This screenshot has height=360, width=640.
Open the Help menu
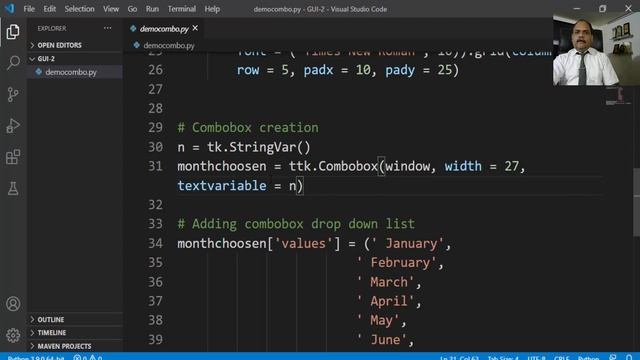point(212,9)
